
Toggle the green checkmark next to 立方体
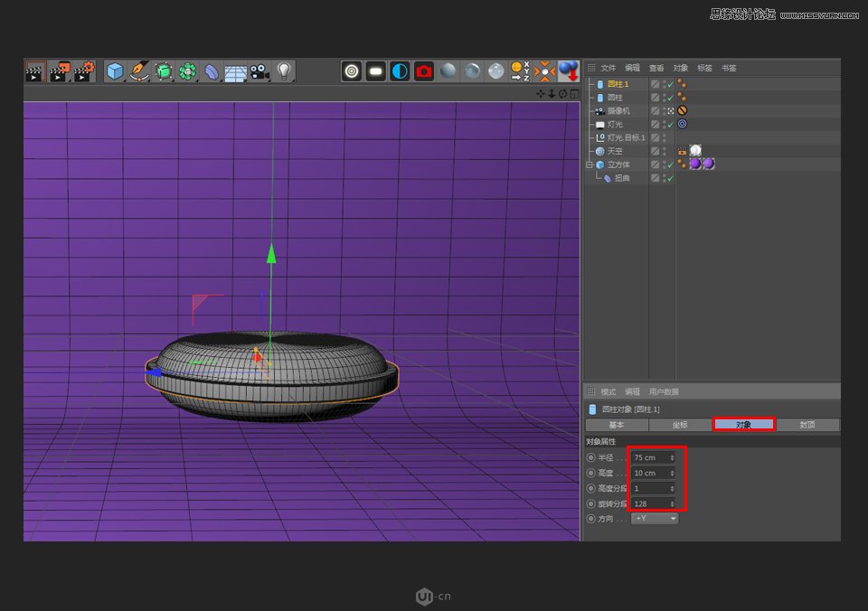(x=669, y=164)
